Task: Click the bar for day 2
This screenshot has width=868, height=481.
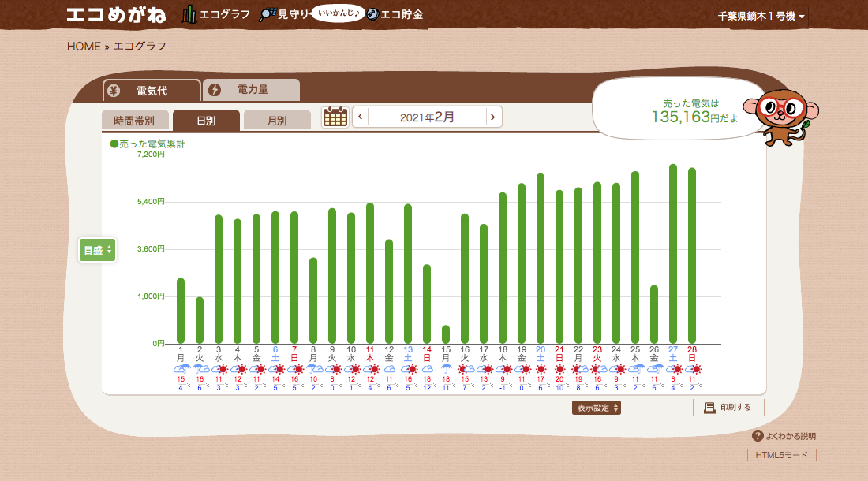Action: [200, 321]
